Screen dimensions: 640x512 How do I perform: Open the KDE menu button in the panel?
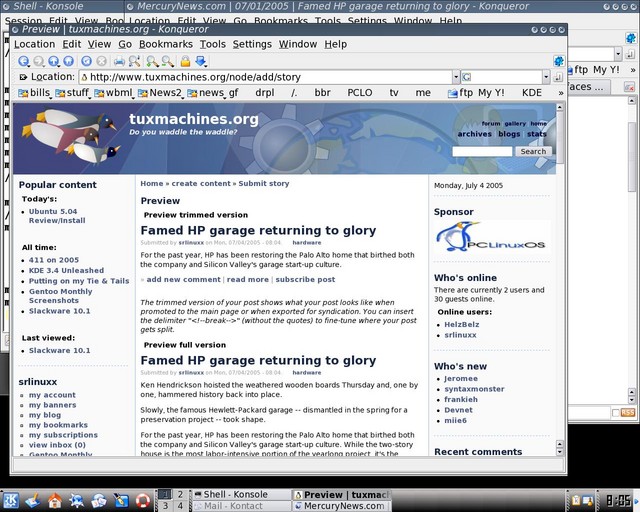(x=12, y=500)
